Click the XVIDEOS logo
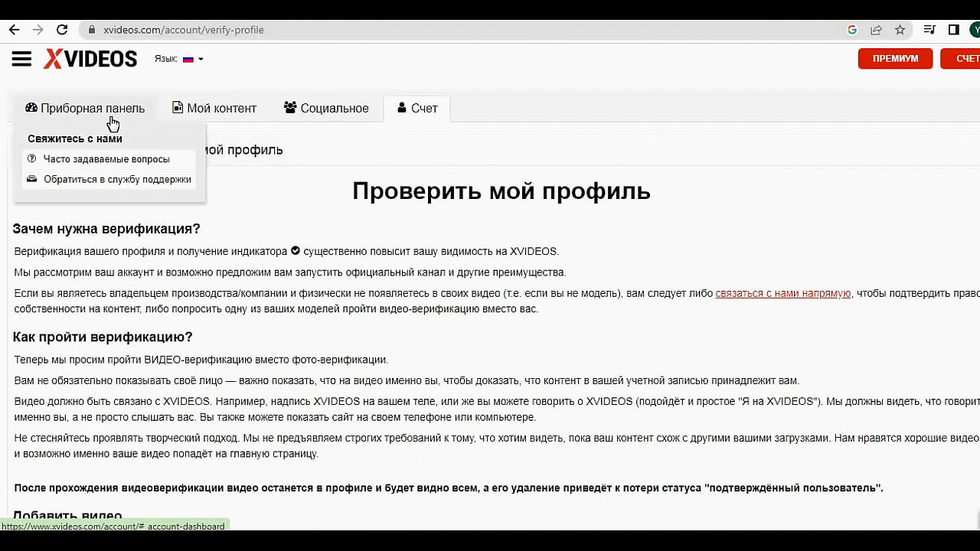 pos(90,59)
